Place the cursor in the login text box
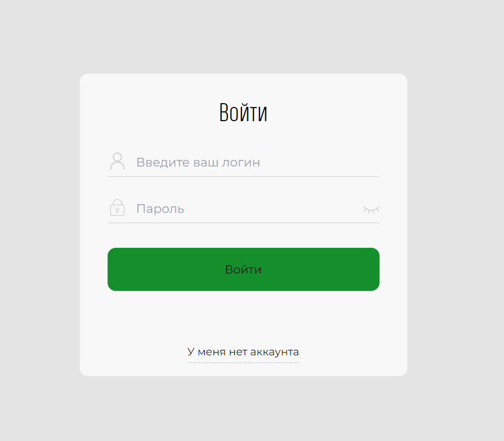504x441 pixels. [244, 162]
